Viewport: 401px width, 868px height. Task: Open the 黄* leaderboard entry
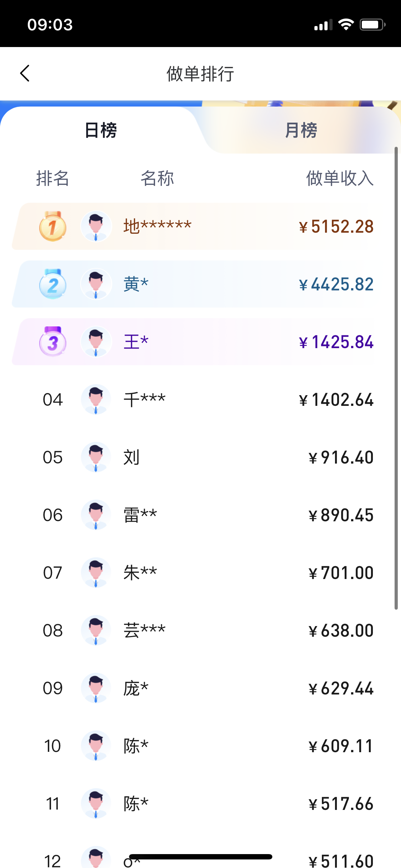click(x=136, y=284)
